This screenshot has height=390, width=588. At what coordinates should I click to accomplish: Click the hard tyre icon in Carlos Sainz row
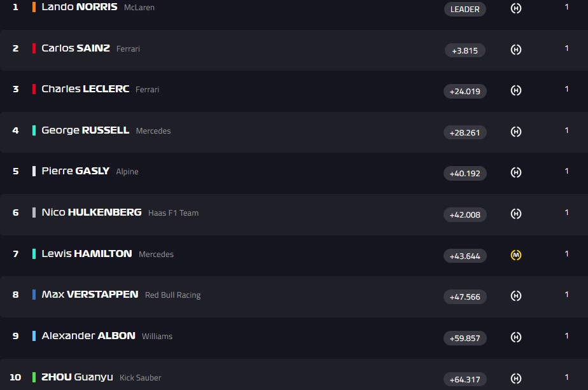pyautogui.click(x=516, y=50)
